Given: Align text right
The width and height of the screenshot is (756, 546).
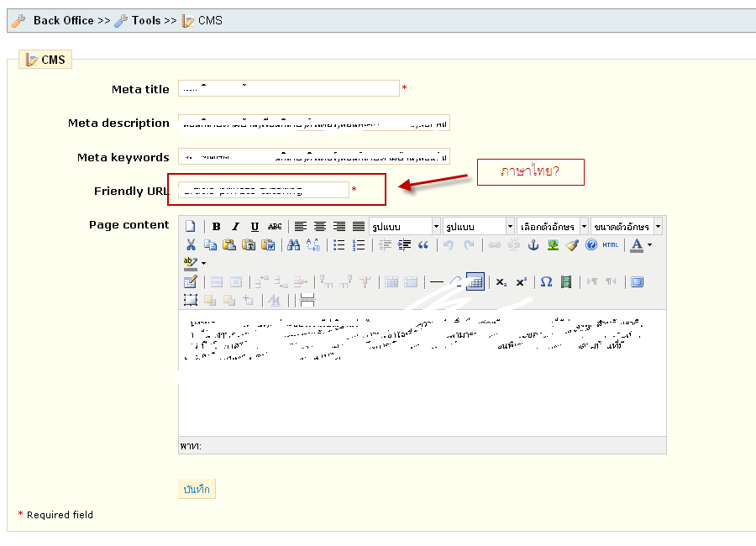Looking at the screenshot, I should pyautogui.click(x=339, y=226).
